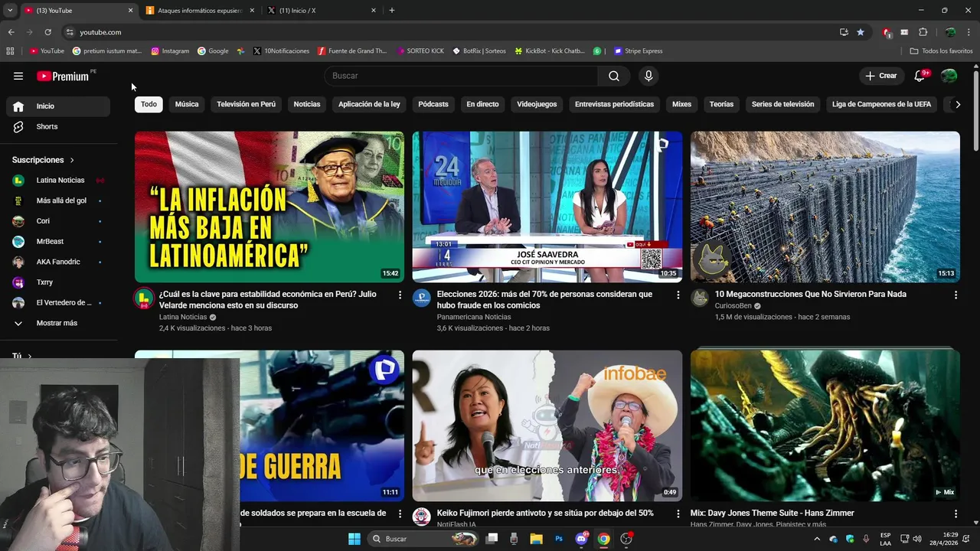This screenshot has height=551, width=980.
Task: Open Shorts from the sidebar
Action: pos(58,126)
